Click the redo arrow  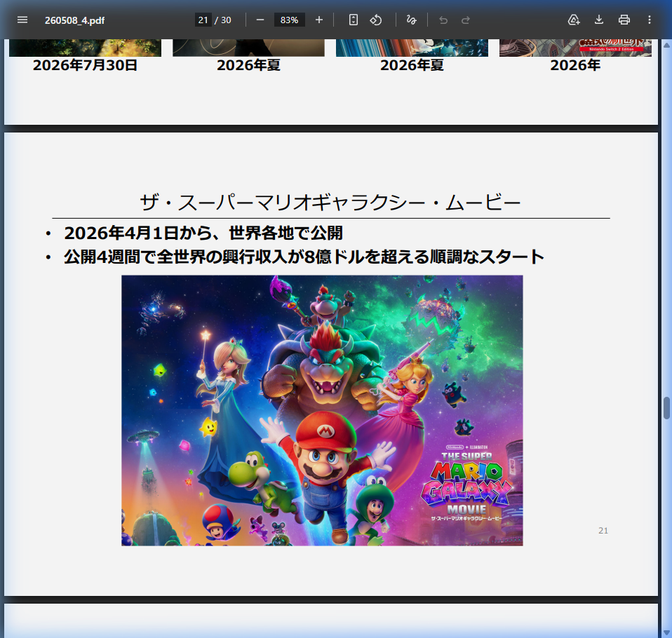pos(466,20)
